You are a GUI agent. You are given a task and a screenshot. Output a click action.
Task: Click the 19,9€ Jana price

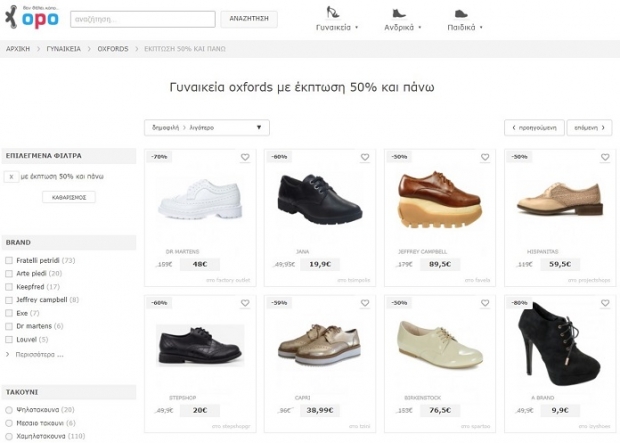click(320, 264)
